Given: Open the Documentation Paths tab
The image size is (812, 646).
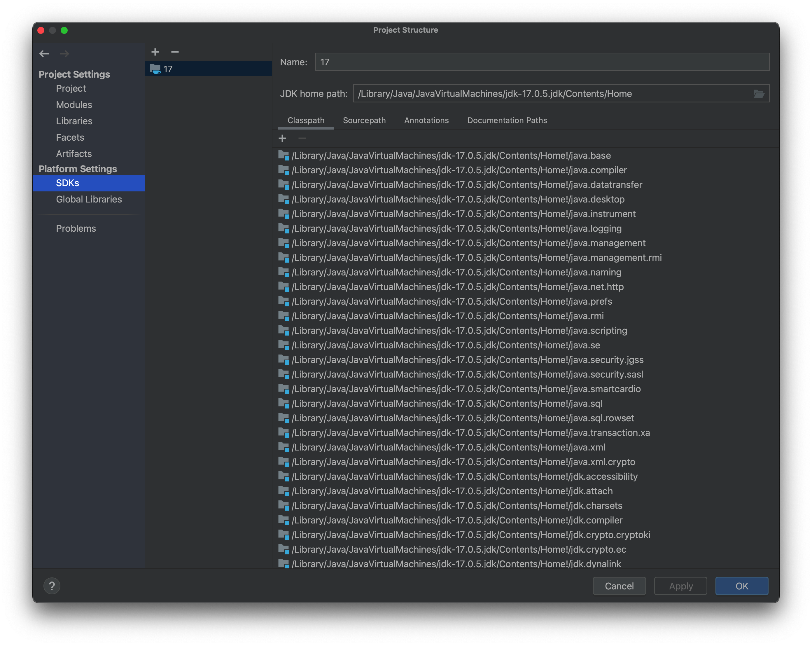Looking at the screenshot, I should [507, 121].
